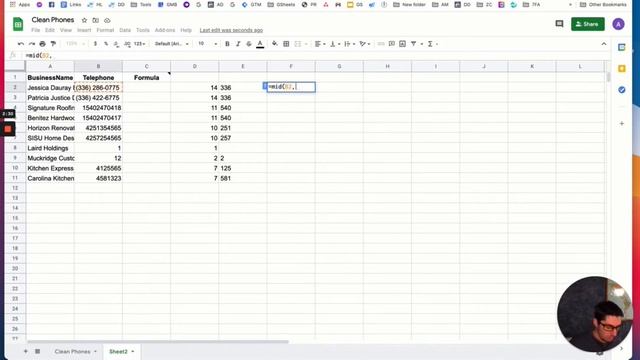Open the more number formats dropdown

[x=139, y=44]
